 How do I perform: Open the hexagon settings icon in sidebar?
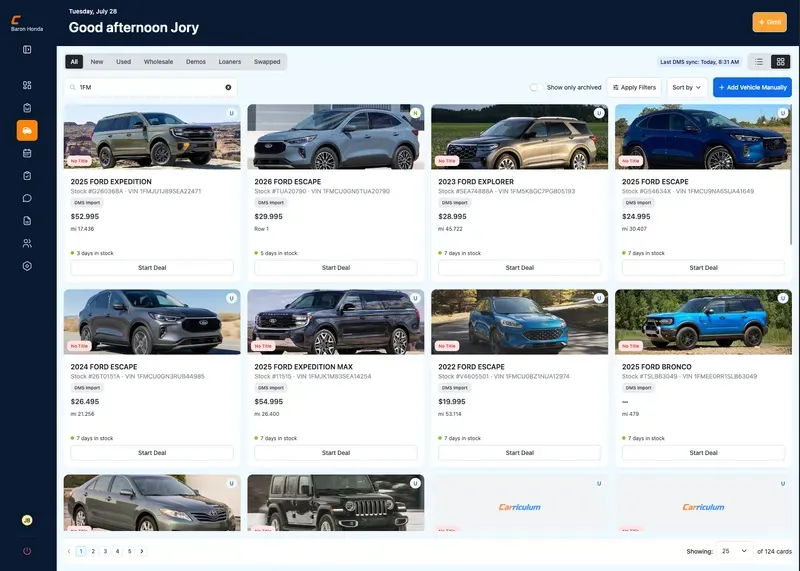[27, 266]
